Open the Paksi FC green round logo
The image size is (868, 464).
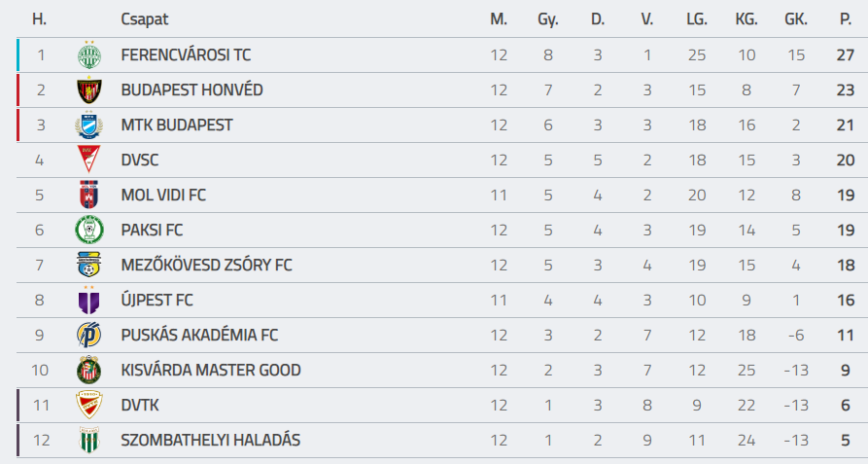pyautogui.click(x=89, y=230)
